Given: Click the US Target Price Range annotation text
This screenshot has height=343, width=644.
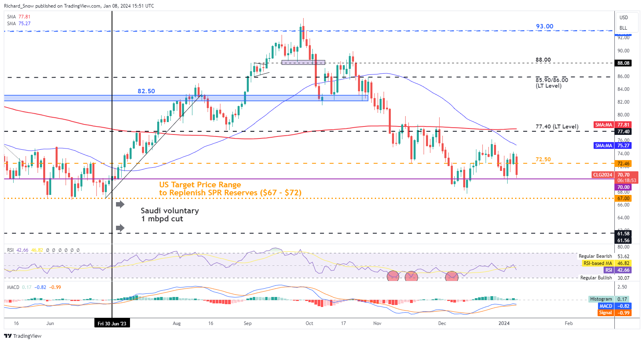Looking at the screenshot, I should point(230,189).
